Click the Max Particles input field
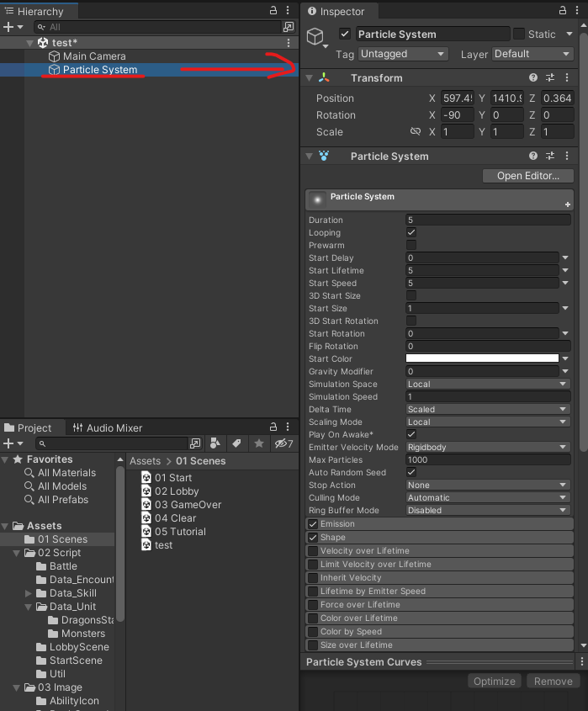Image resolution: width=588 pixels, height=711 pixels. pyautogui.click(x=488, y=459)
